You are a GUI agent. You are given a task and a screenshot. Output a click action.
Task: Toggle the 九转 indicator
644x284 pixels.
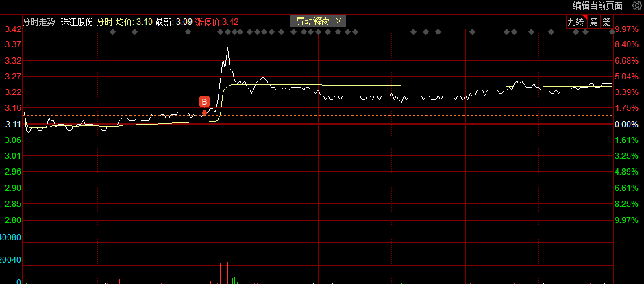pos(575,22)
